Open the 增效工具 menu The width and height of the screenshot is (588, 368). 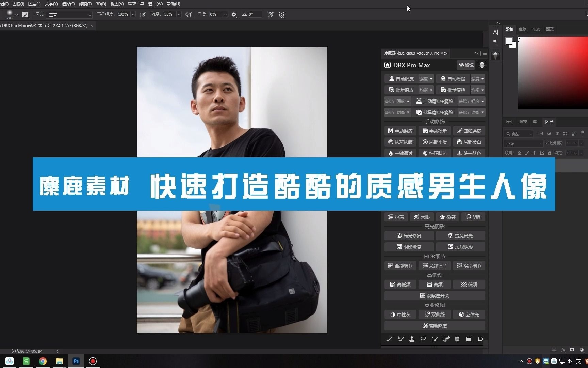[136, 4]
